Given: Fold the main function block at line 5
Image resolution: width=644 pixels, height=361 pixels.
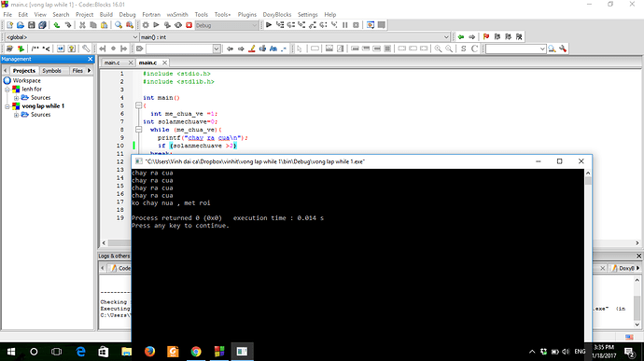Looking at the screenshot, I should pyautogui.click(x=139, y=105).
